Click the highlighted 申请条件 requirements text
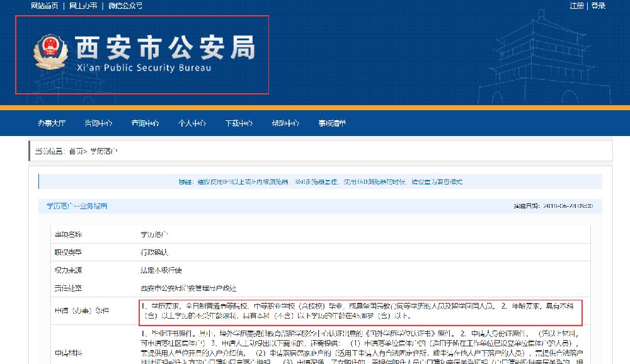This screenshot has width=630, height=364. coord(359,310)
